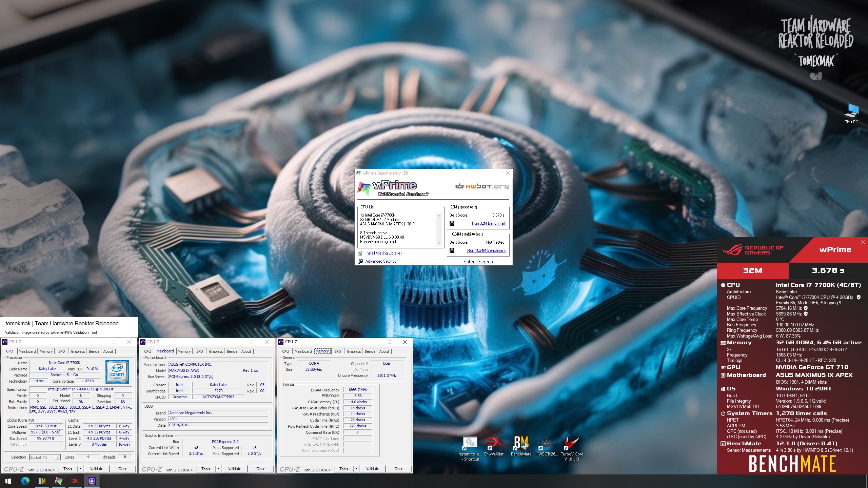Click the Intel Core i7 logo in CPU-Z
Image resolution: width=868 pixels, height=488 pixels.
[117, 372]
